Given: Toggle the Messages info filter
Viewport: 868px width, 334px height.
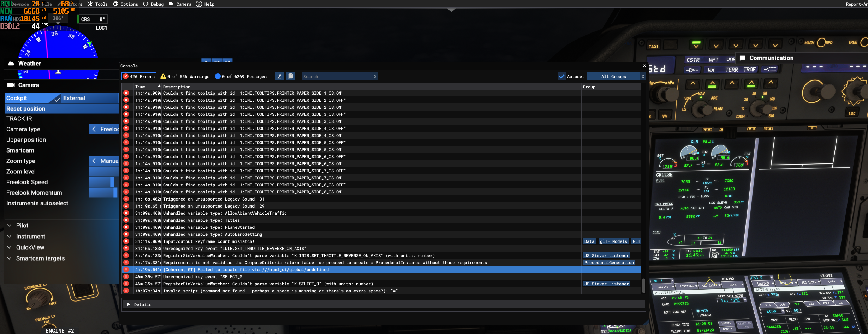Looking at the screenshot, I should point(240,76).
